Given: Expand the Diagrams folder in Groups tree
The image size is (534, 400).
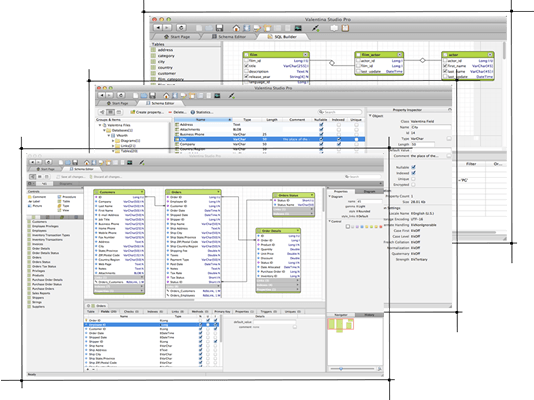Looking at the screenshot, I should point(113,141).
